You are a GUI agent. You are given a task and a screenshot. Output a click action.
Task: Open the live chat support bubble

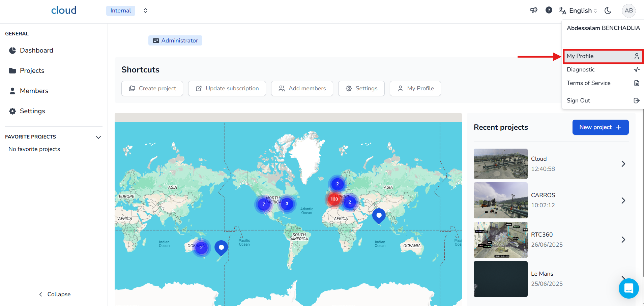[x=628, y=288]
